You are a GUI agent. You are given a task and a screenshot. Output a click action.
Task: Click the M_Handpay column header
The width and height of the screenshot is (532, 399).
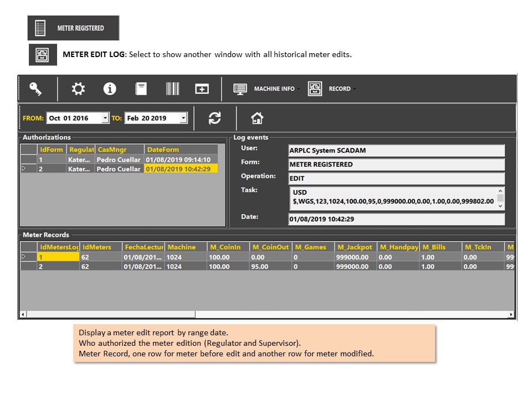(x=398, y=247)
